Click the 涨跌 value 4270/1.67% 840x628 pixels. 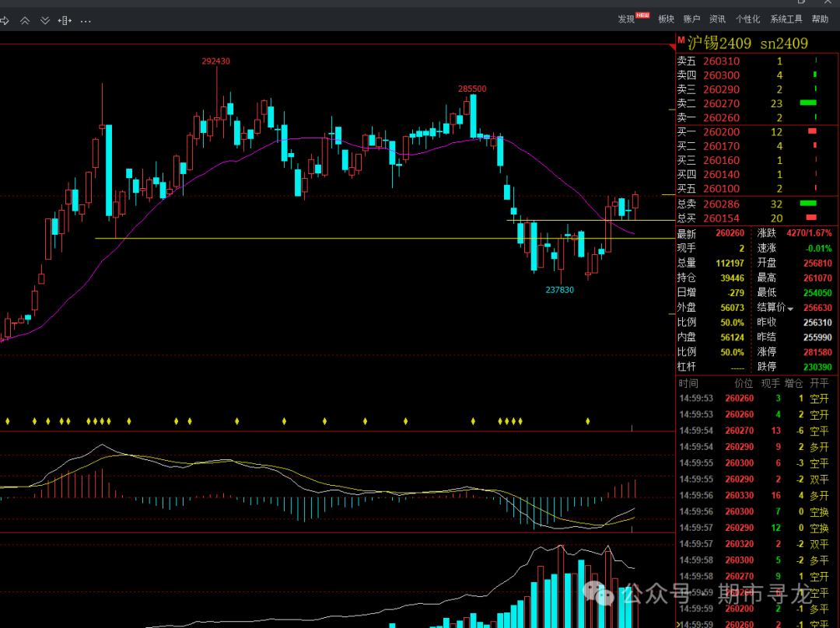(x=809, y=233)
